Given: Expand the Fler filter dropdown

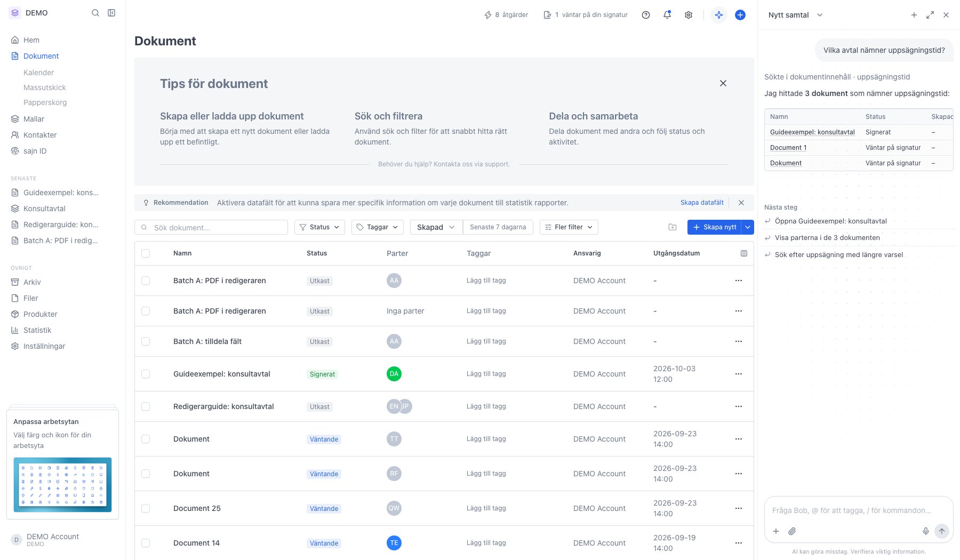Looking at the screenshot, I should pyautogui.click(x=569, y=227).
